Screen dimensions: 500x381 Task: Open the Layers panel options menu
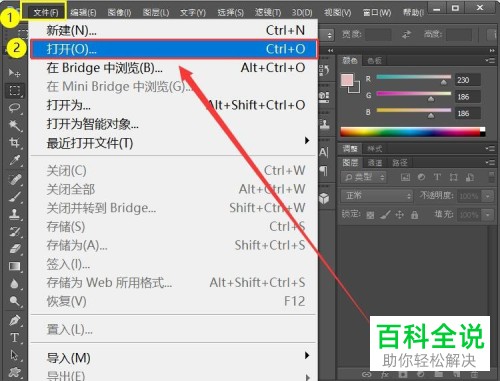pyautogui.click(x=490, y=163)
